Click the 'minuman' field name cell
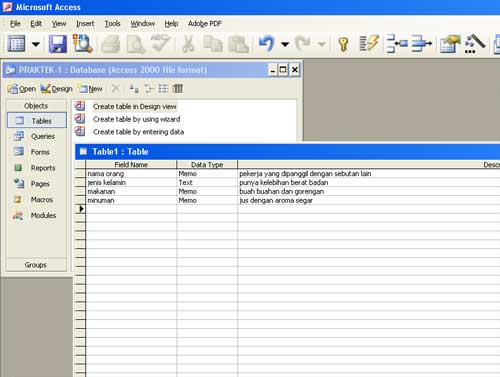This screenshot has height=377, width=500. coord(131,200)
